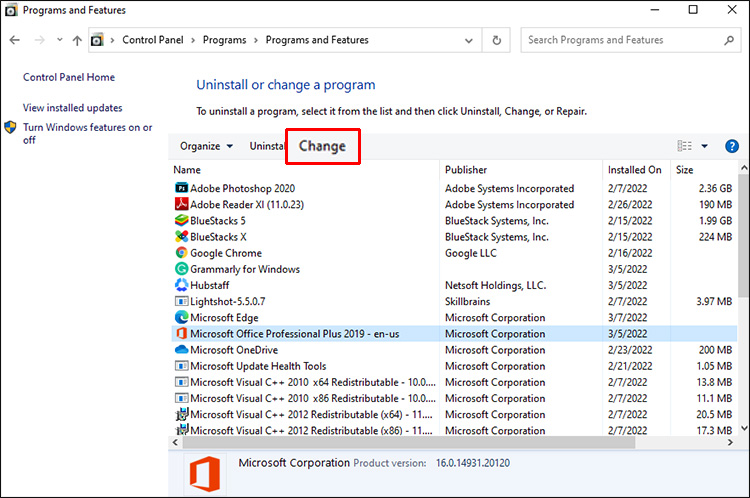Sort programs by Installed On column
The image size is (750, 498).
634,170
